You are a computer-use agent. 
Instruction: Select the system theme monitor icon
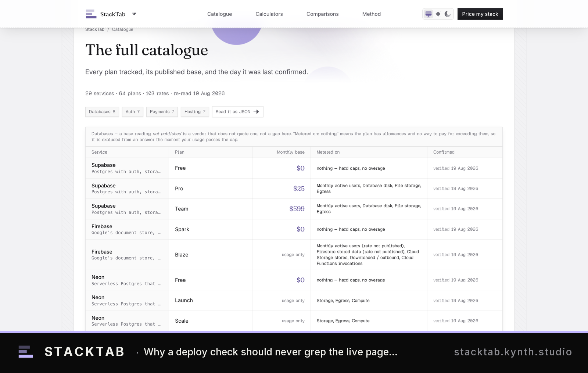pos(429,14)
